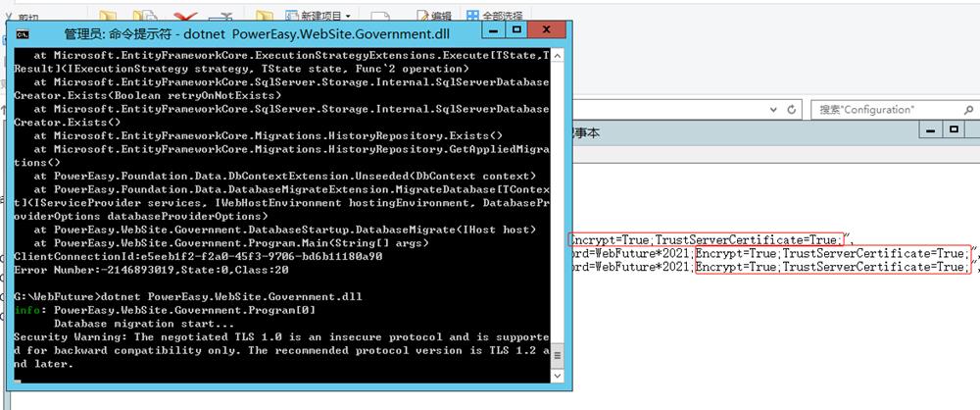Screen dimensions: 980x410
Task: Click the rename icon next to the delete X
Action: coord(221,16)
